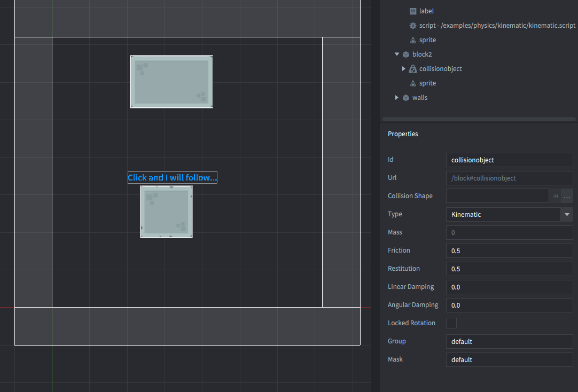Select the kinematic.script row in the outline
This screenshot has height=392, width=578.
click(497, 26)
